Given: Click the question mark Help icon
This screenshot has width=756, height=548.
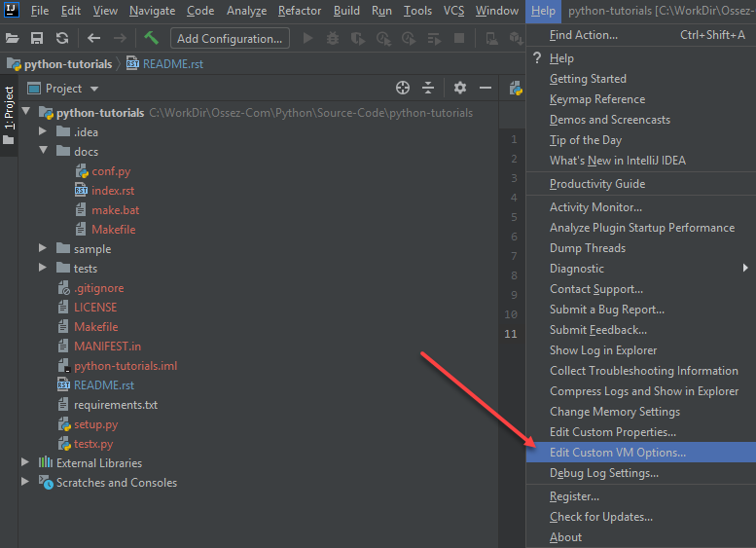Looking at the screenshot, I should click(x=537, y=57).
